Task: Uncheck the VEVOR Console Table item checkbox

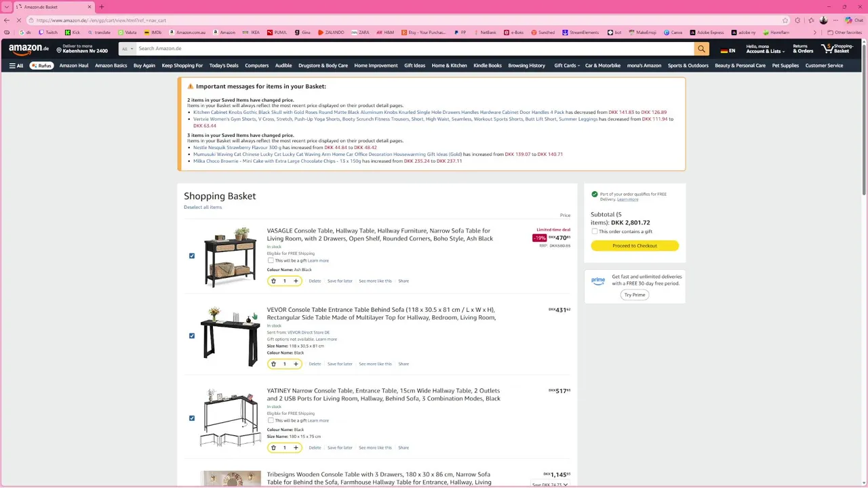Action: point(192,336)
